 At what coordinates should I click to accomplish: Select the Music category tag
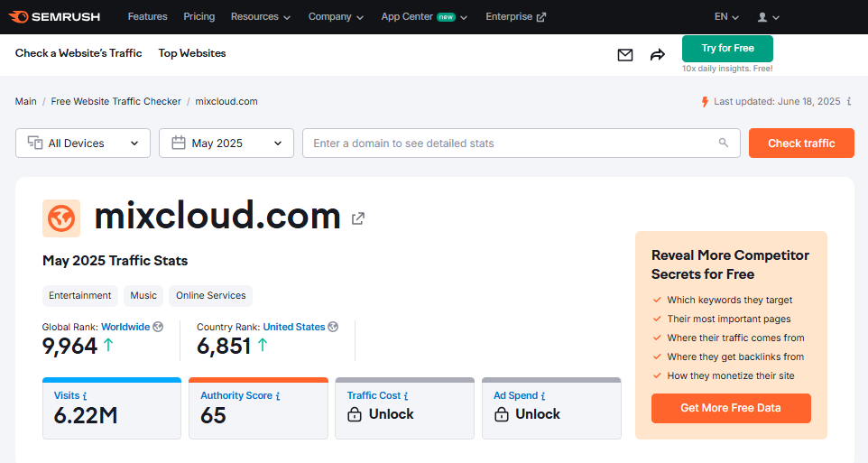pyautogui.click(x=143, y=296)
